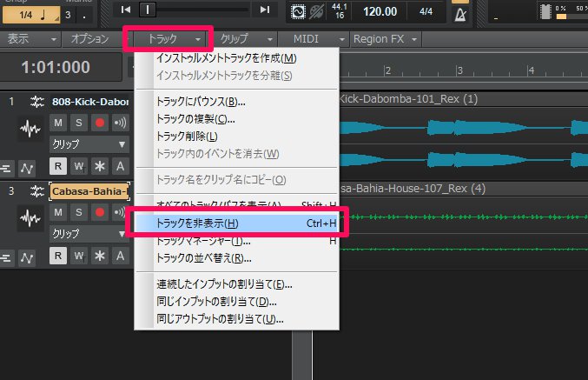
Task: Click the 44.1 16 sample rate display
Action: (x=340, y=11)
